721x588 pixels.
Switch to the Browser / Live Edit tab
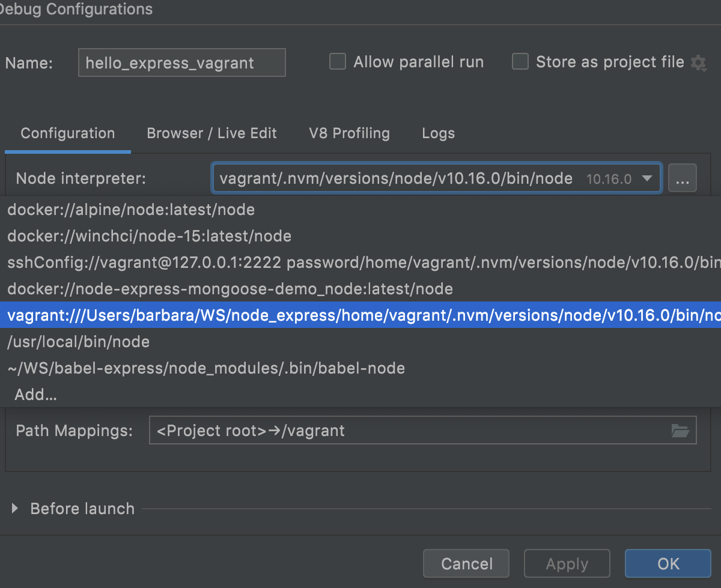point(211,133)
